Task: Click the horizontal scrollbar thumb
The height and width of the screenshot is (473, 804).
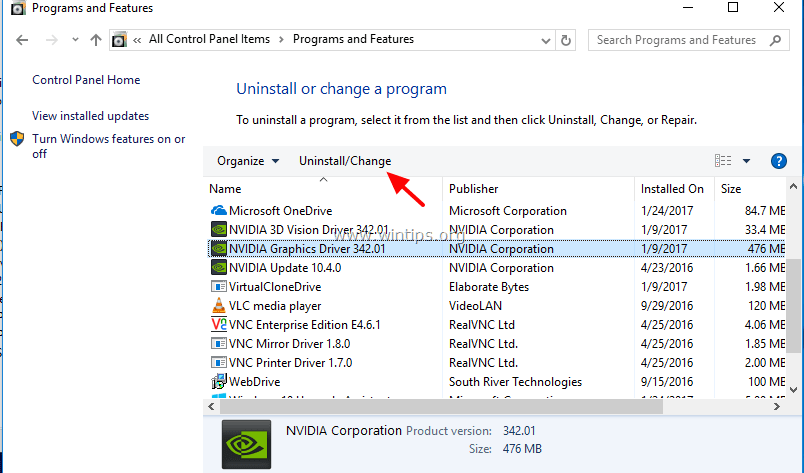Action: 441,406
